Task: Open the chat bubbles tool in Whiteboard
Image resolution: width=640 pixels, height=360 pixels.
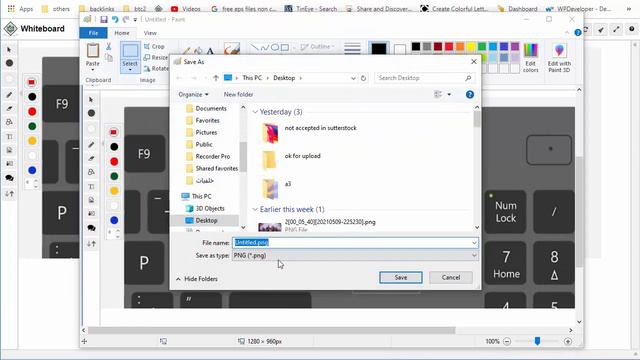Action: click(x=9, y=178)
